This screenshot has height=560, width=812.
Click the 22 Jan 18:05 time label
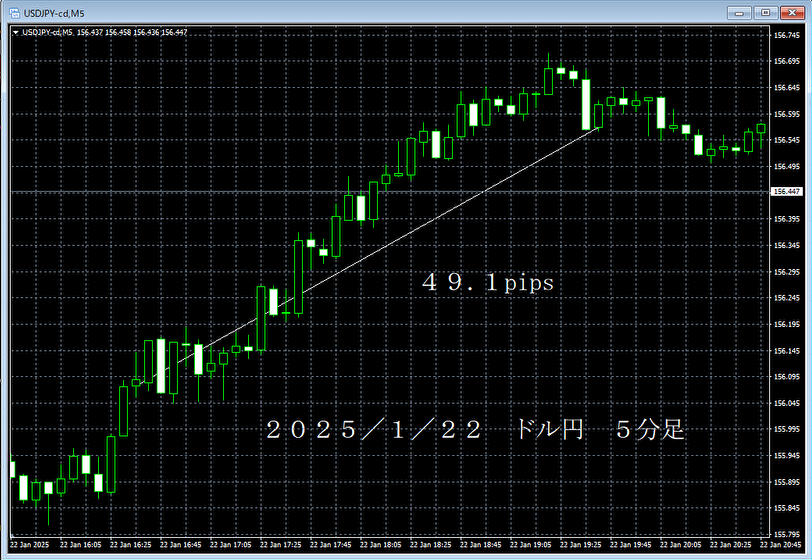click(x=381, y=544)
